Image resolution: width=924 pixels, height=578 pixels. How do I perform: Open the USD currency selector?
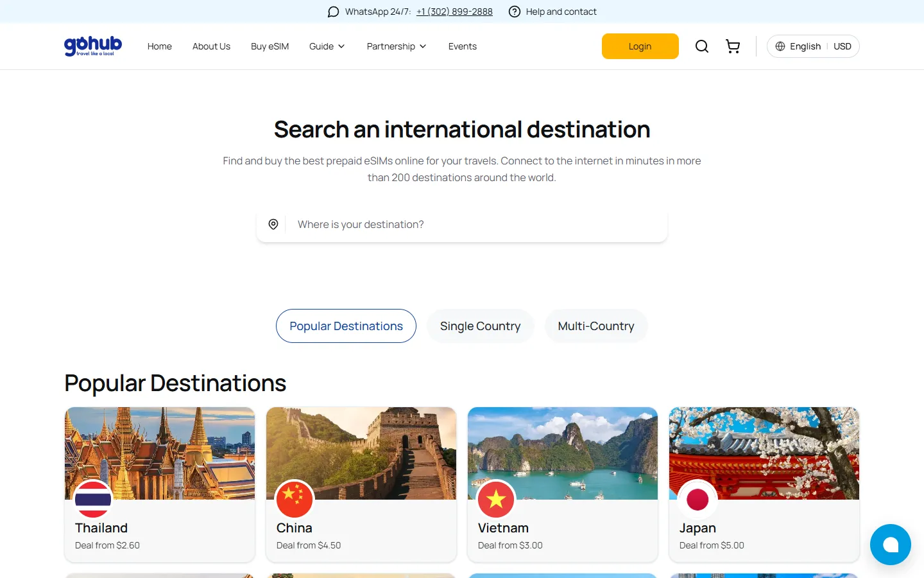(x=843, y=46)
